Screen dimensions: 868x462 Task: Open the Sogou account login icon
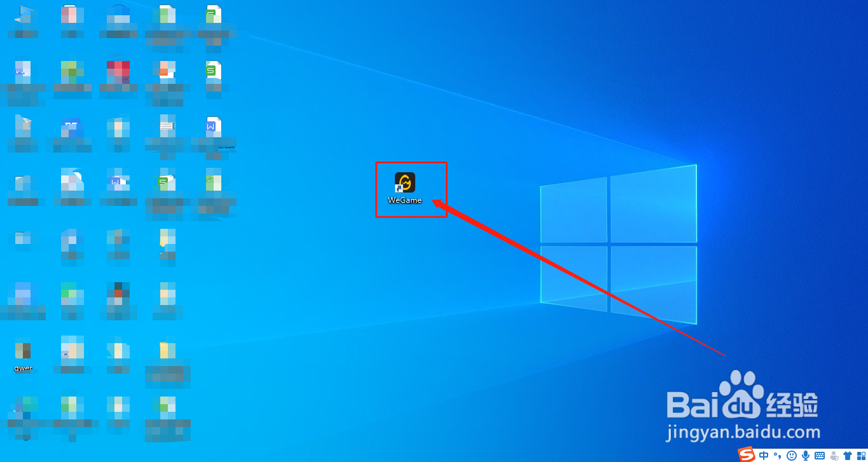834,455
